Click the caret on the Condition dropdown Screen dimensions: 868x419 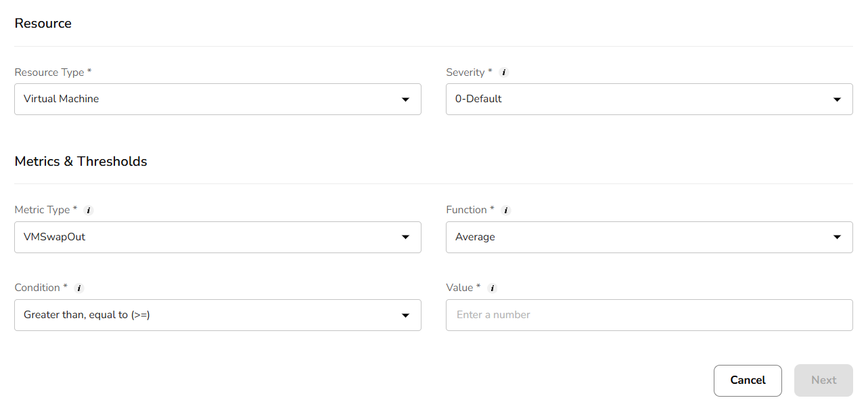[405, 315]
